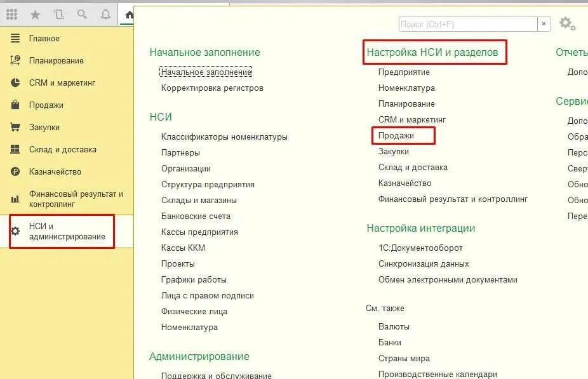
Task: Open Предприятие settings link
Action: [x=404, y=72]
